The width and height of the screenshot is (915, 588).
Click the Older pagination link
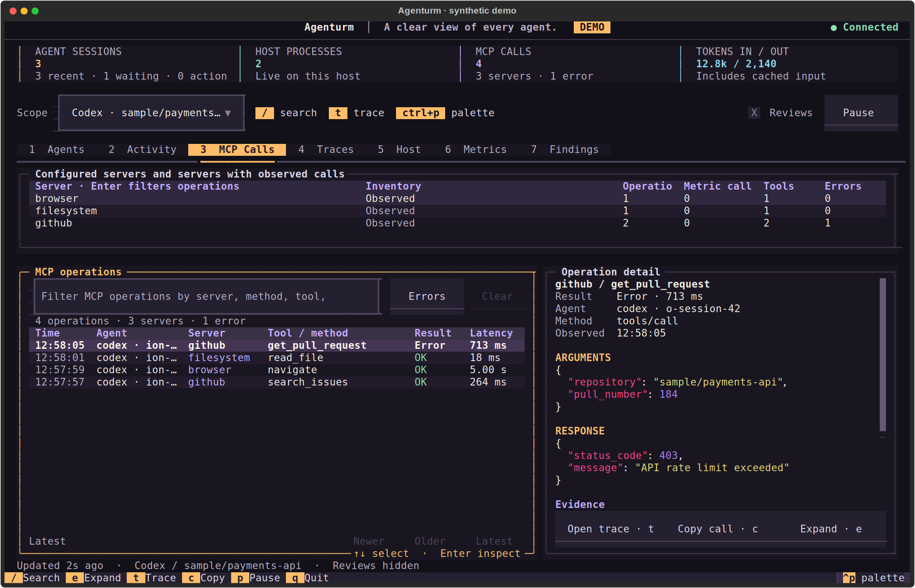point(430,541)
